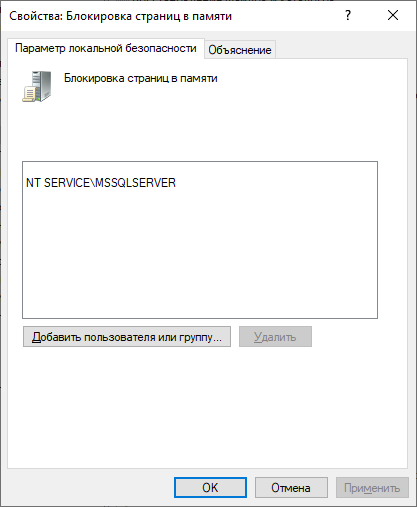Click the server policy icon

tap(37, 86)
